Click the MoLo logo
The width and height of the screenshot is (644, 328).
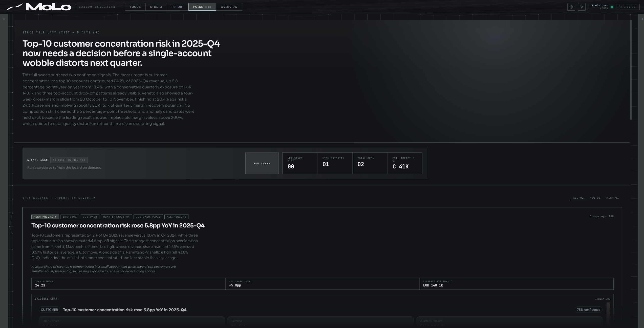pyautogui.click(x=39, y=7)
